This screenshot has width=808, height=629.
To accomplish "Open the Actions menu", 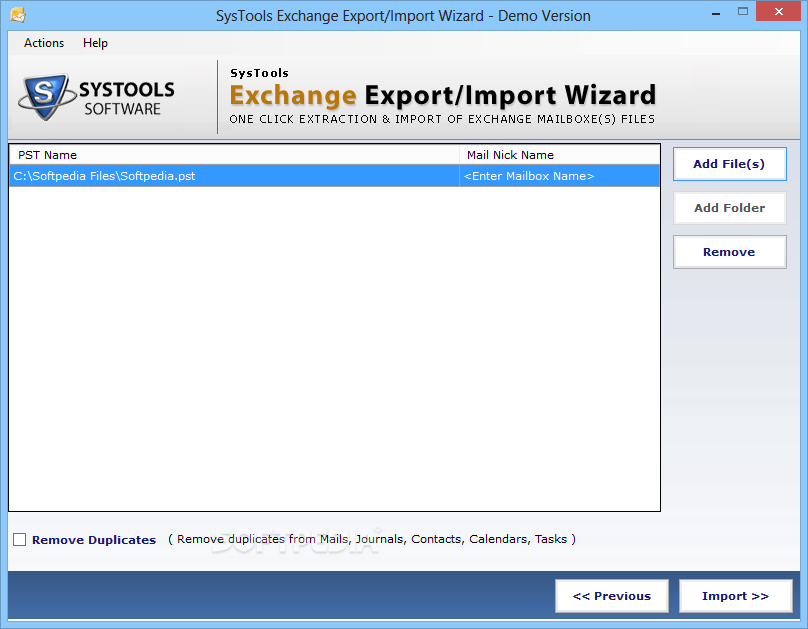I will [x=44, y=43].
